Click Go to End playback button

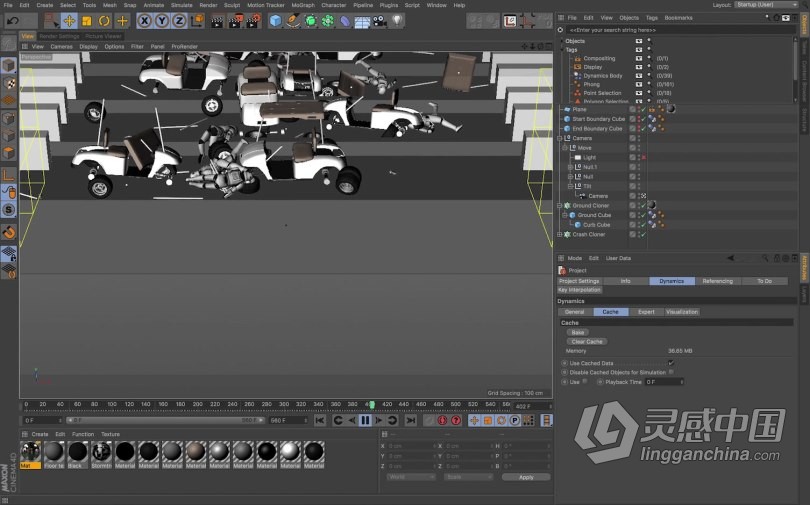point(411,420)
